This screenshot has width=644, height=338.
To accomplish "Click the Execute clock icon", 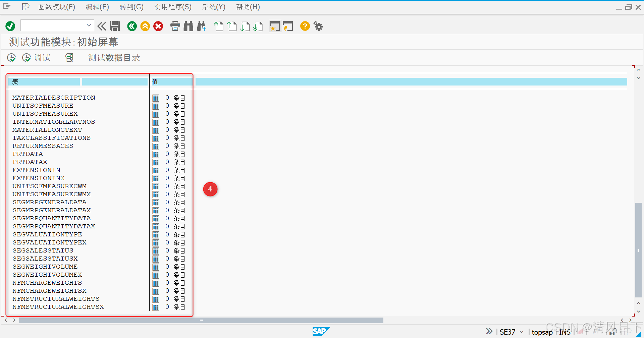I will coord(11,57).
